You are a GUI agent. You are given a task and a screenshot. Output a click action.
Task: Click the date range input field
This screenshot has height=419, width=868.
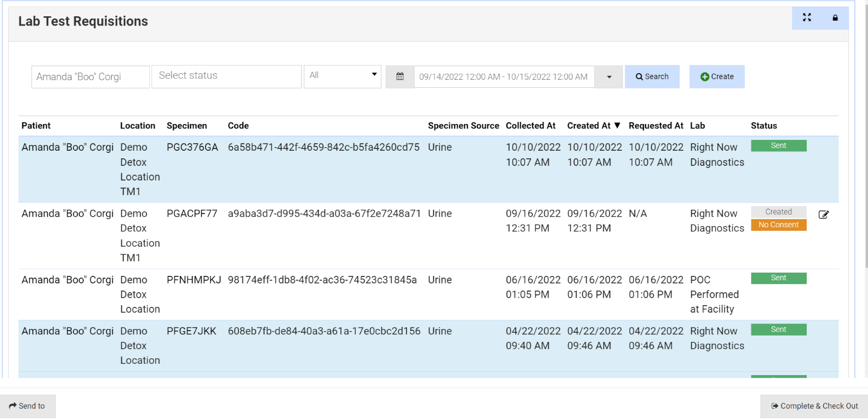503,77
